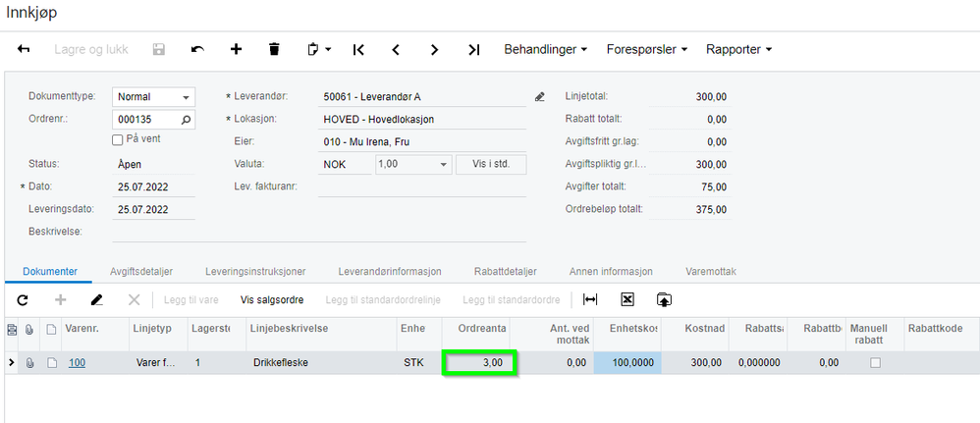The image size is (980, 423).
Task: Open the Leverandørinformasjon tab
Action: [x=390, y=272]
